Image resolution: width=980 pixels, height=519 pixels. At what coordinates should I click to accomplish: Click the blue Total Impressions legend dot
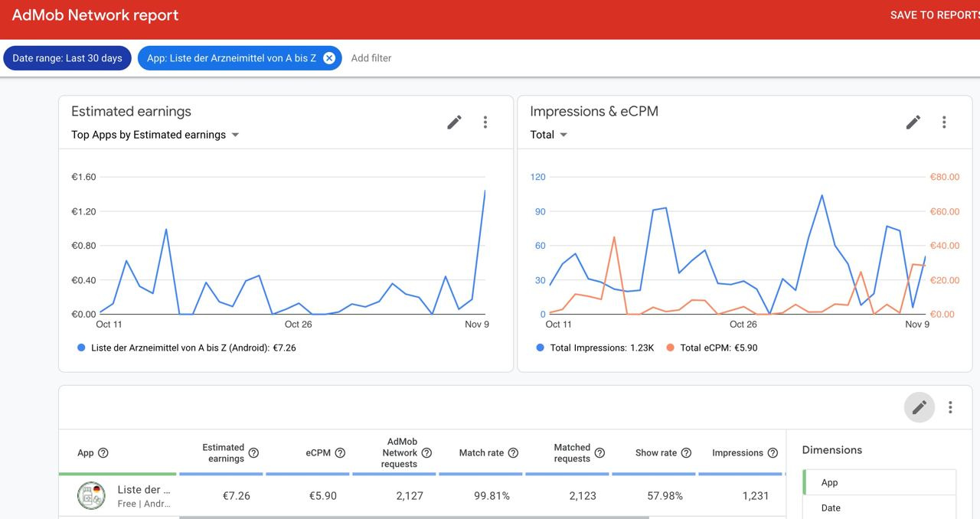[541, 348]
